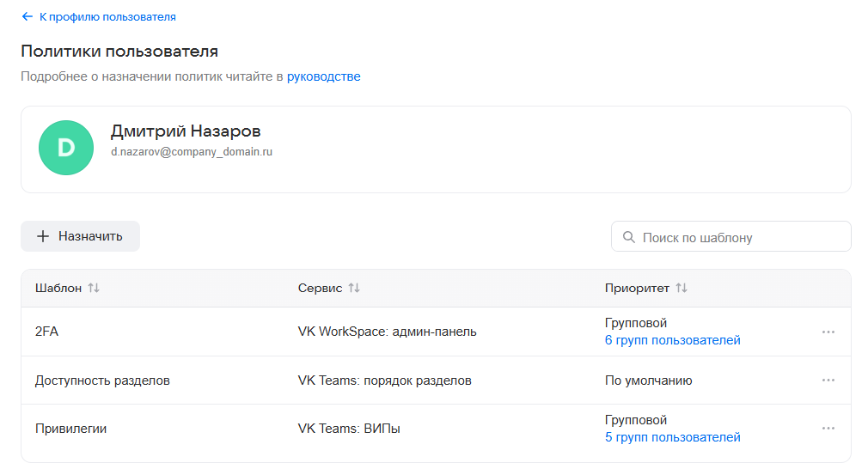868x475 pixels.
Task: Open the 6 групп пользователей link
Action: pos(672,340)
